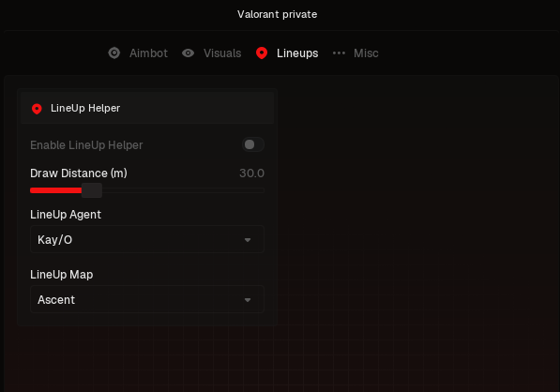
Task: Click the red filled portion of Draw Distance slider
Action: pyautogui.click(x=55, y=190)
